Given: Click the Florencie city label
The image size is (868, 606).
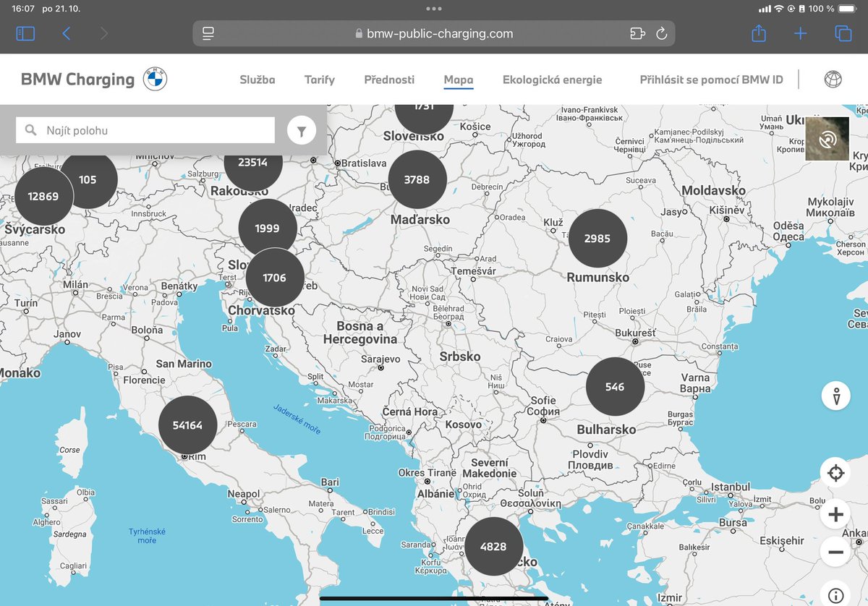Looking at the screenshot, I should [144, 380].
